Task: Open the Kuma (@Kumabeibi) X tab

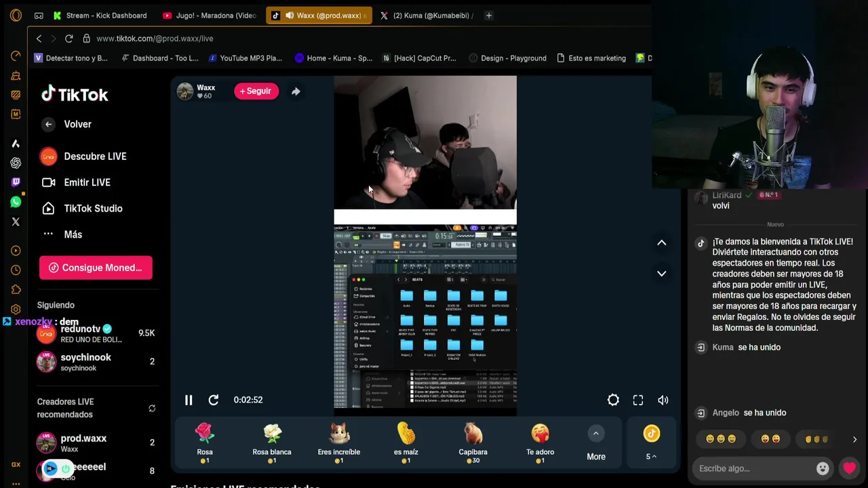Action: pyautogui.click(x=428, y=16)
